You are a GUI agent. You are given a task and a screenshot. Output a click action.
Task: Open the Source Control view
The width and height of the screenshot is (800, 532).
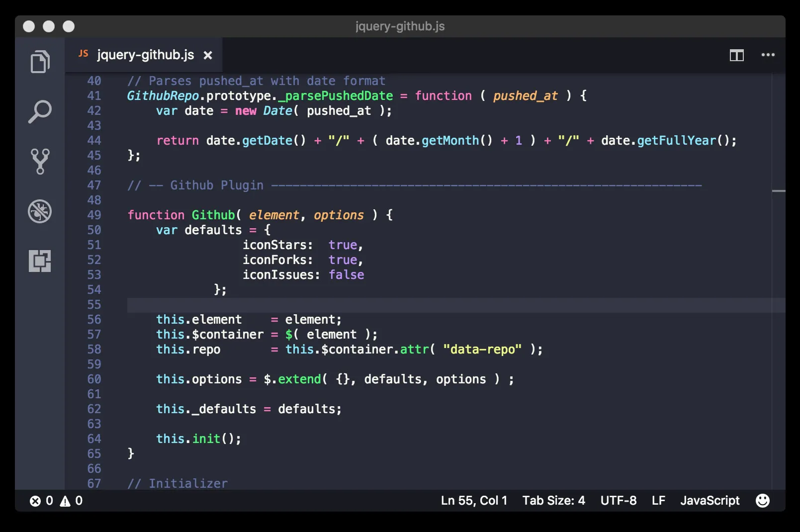[40, 161]
